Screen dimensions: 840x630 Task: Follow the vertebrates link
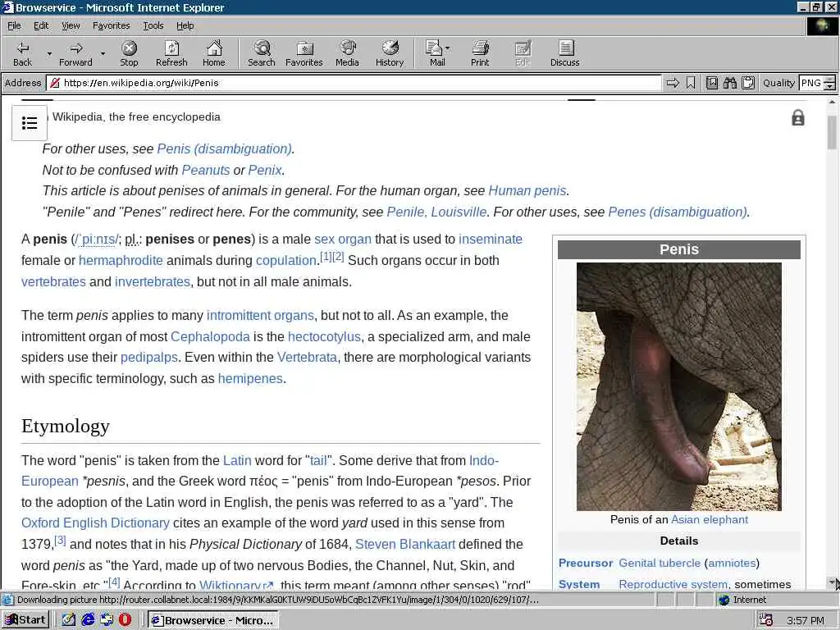[x=53, y=282]
